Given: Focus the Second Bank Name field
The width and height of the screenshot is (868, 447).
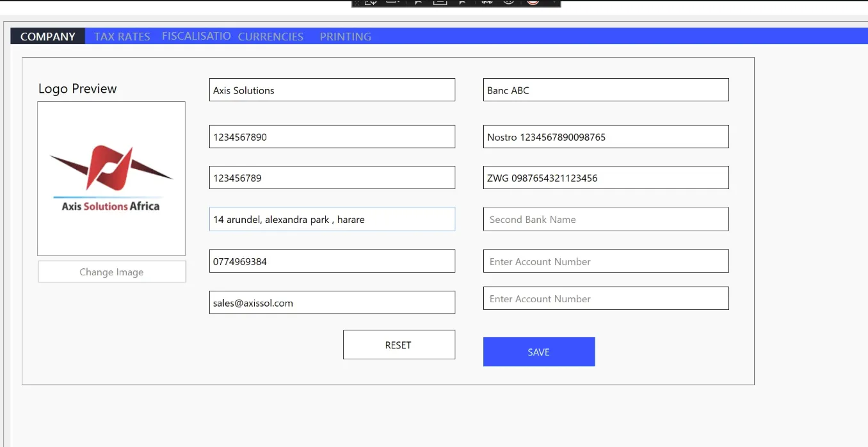Looking at the screenshot, I should coord(606,219).
